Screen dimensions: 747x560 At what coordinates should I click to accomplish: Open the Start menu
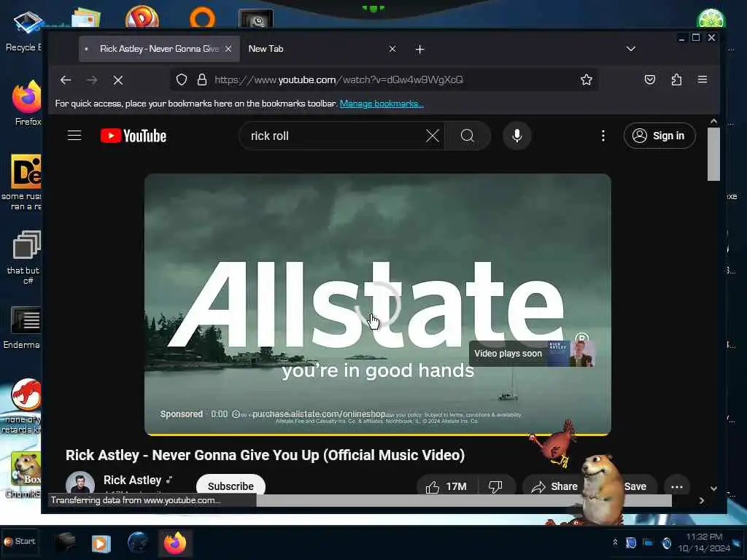point(20,542)
